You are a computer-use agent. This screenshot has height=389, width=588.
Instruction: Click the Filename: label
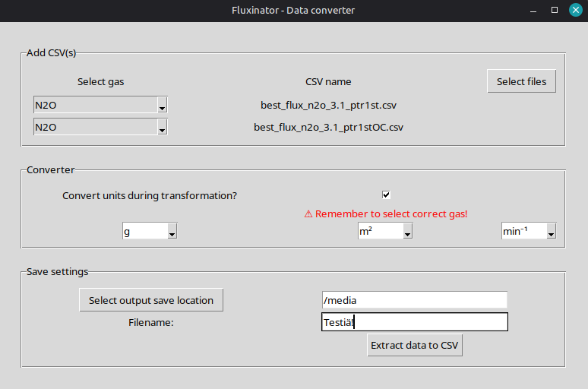coord(151,323)
